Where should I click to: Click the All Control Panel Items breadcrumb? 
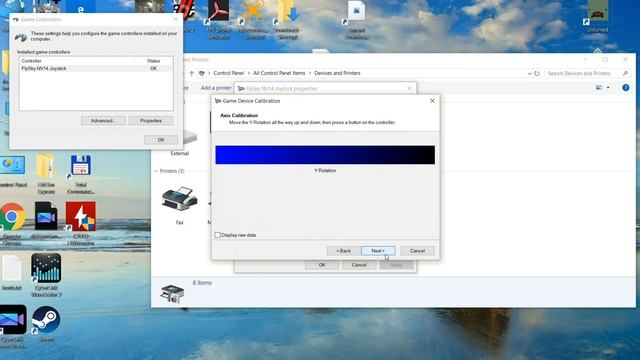point(279,73)
